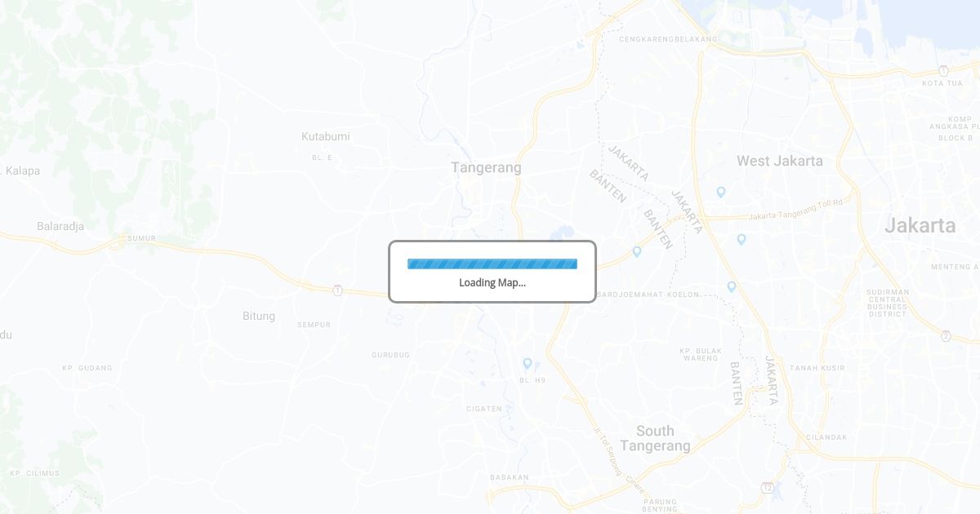The height and width of the screenshot is (514, 980).
Task: Click route shield 2 below Sudirman district
Action: (x=946, y=336)
